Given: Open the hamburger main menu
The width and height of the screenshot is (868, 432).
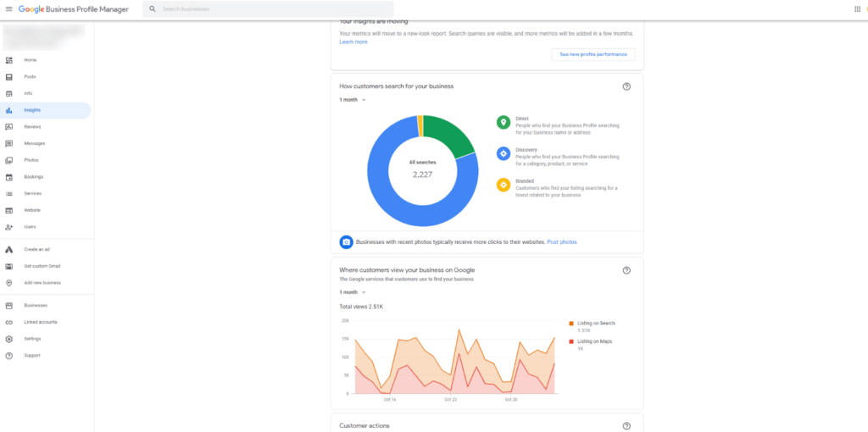Looking at the screenshot, I should [x=8, y=8].
